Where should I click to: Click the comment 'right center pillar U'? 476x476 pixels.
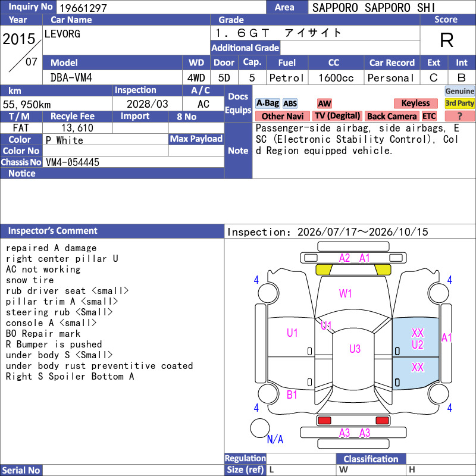tap(62, 259)
